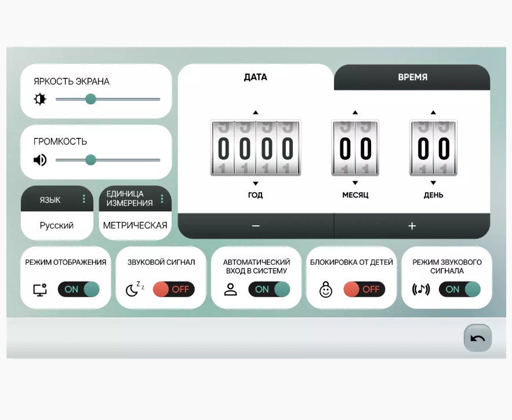Switch to the ВРЕМЯ tab
Image resolution: width=512 pixels, height=420 pixels.
(412, 77)
